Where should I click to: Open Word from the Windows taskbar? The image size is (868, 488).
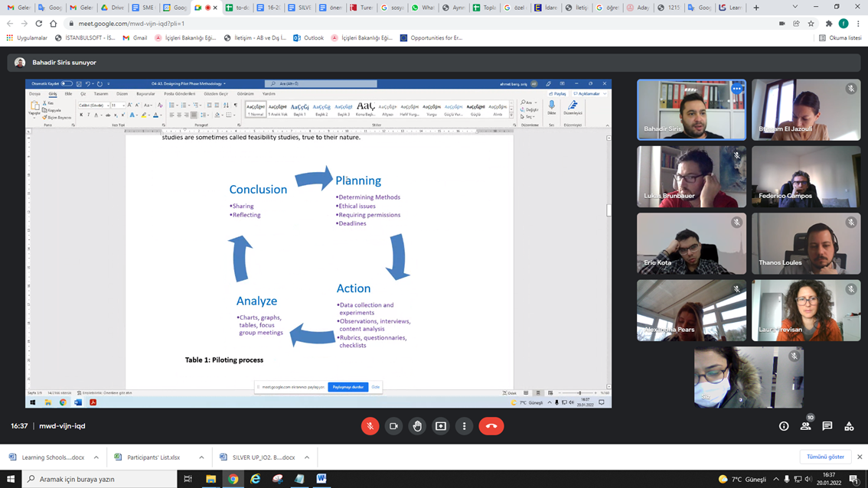[x=321, y=479]
